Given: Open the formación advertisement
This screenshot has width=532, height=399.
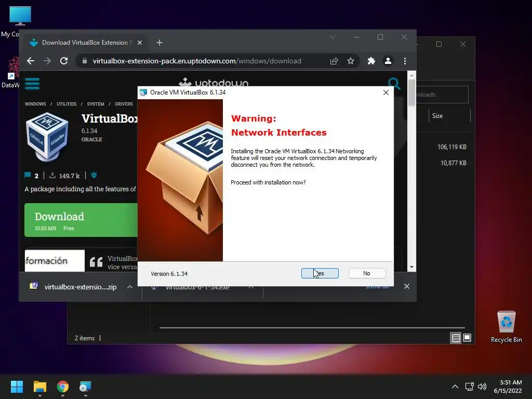Looking at the screenshot, I should [x=55, y=261].
